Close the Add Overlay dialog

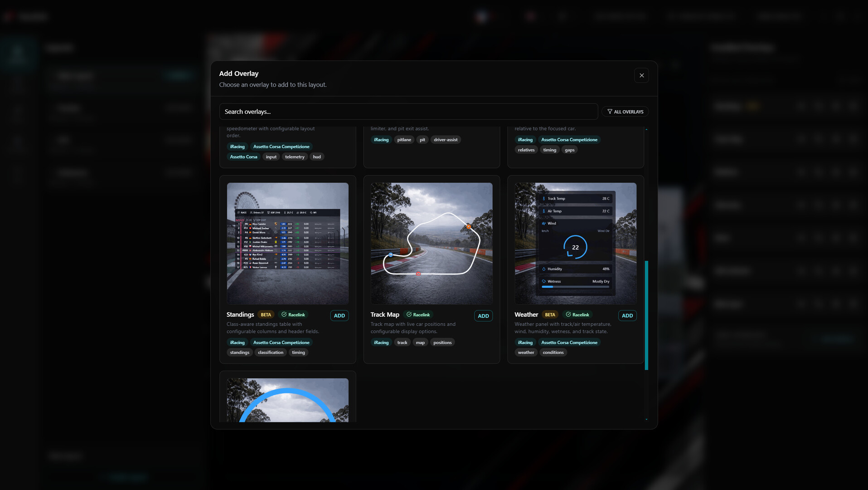click(641, 75)
